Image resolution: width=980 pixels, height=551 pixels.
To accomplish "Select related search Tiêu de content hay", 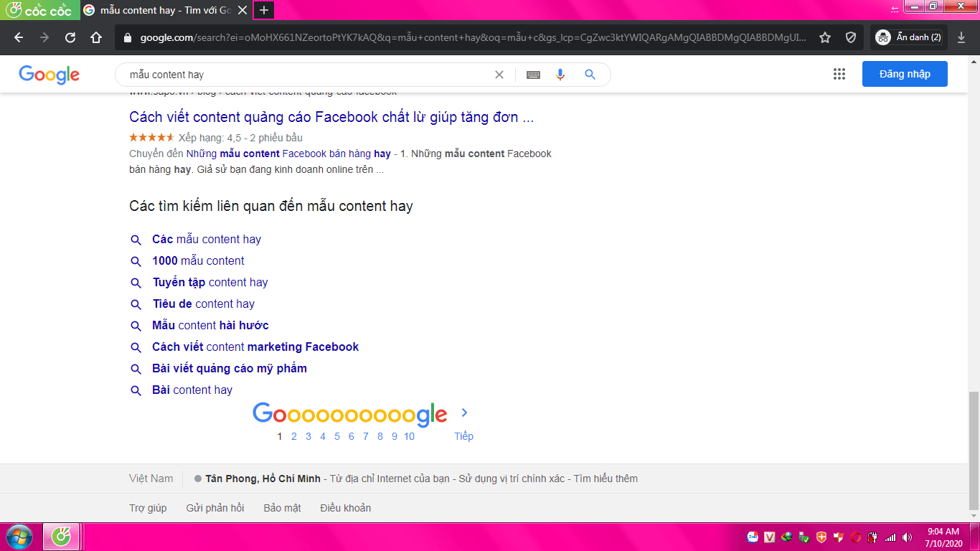I will coord(203,304).
